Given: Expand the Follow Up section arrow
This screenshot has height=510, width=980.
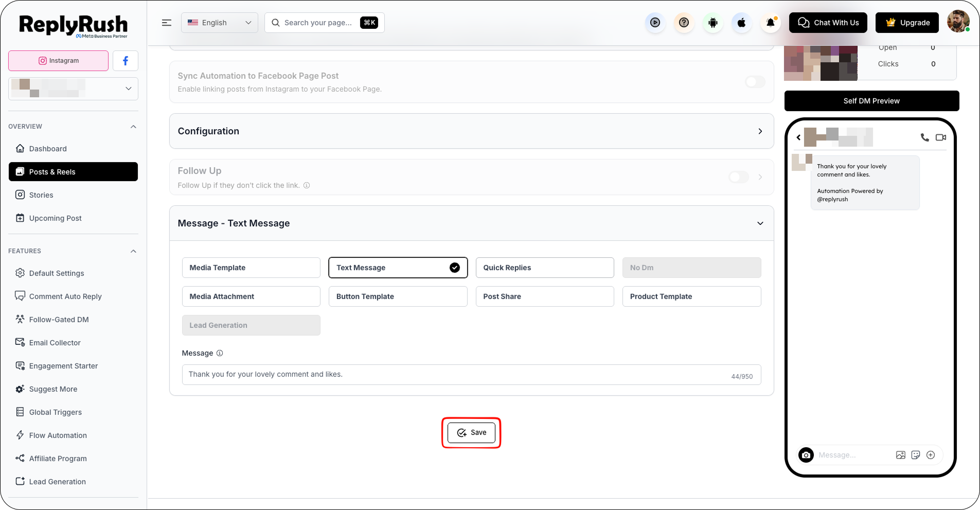Looking at the screenshot, I should (x=760, y=177).
